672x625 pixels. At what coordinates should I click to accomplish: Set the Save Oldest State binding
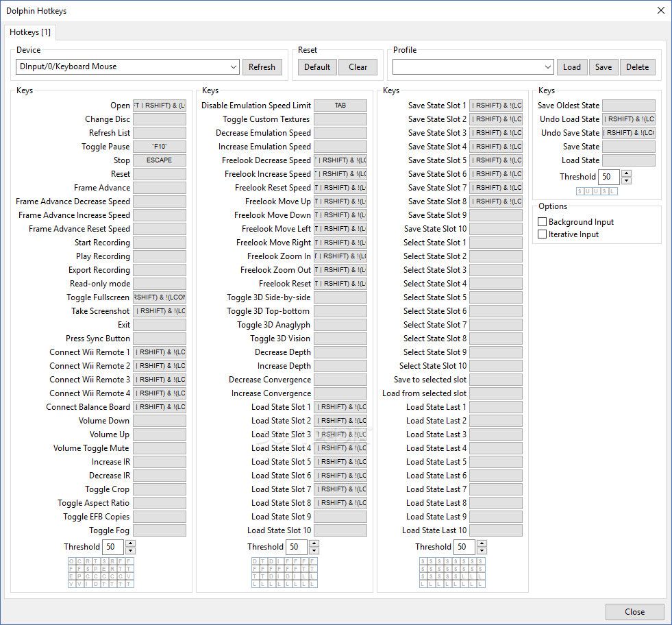(629, 106)
